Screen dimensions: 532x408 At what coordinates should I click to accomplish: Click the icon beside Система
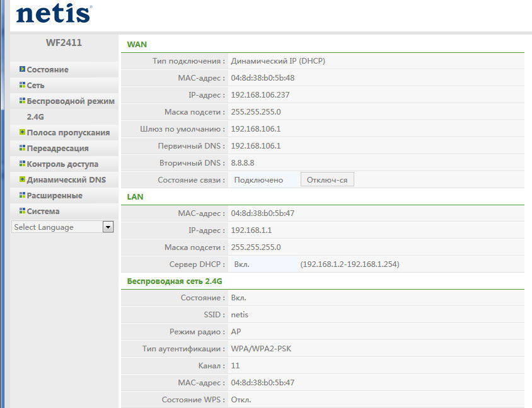(x=22, y=211)
